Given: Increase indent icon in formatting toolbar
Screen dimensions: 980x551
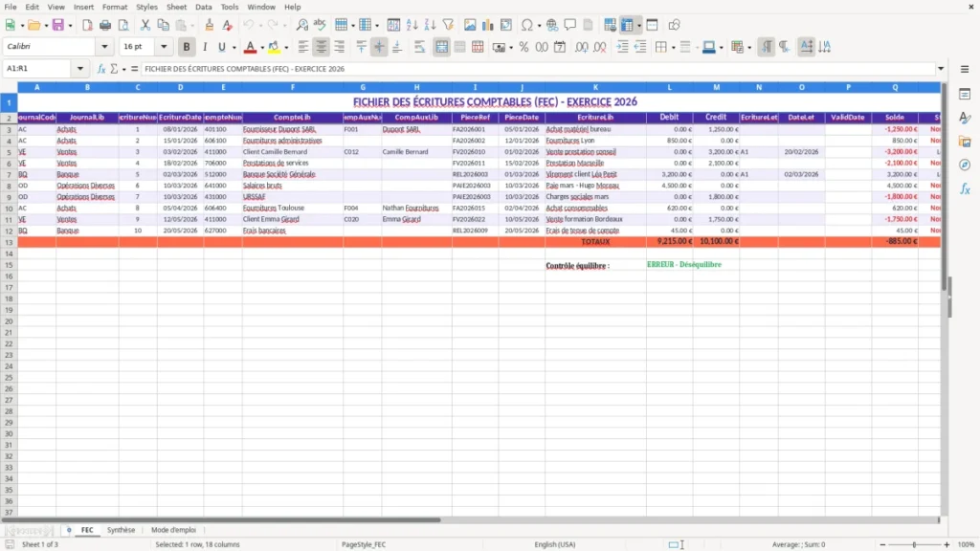Looking at the screenshot, I should pyautogui.click(x=622, y=47).
